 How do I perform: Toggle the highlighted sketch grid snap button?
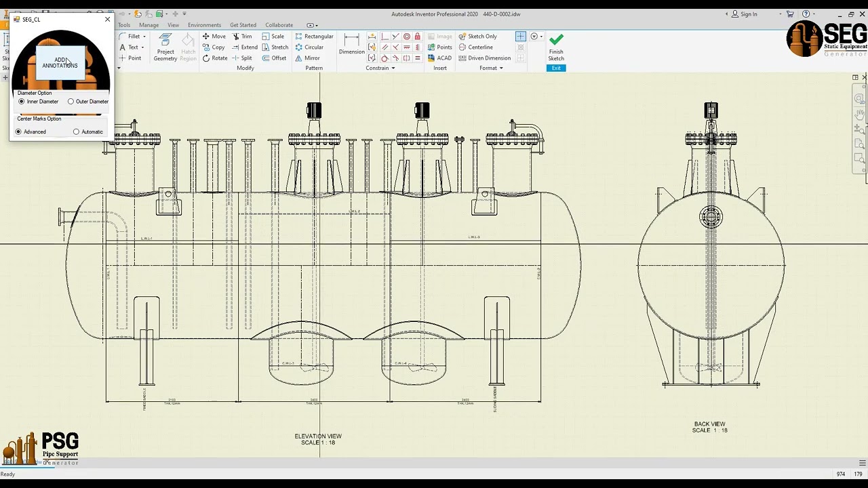tap(520, 37)
